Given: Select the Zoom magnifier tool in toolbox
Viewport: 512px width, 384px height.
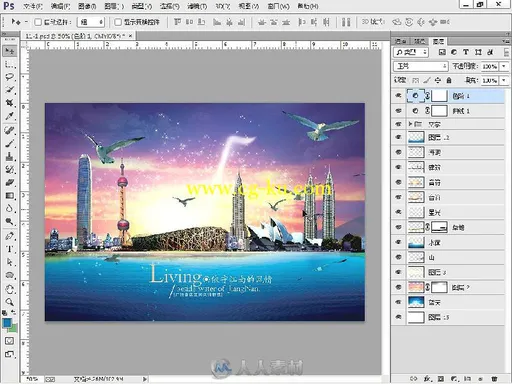Looking at the screenshot, I should 10,302.
